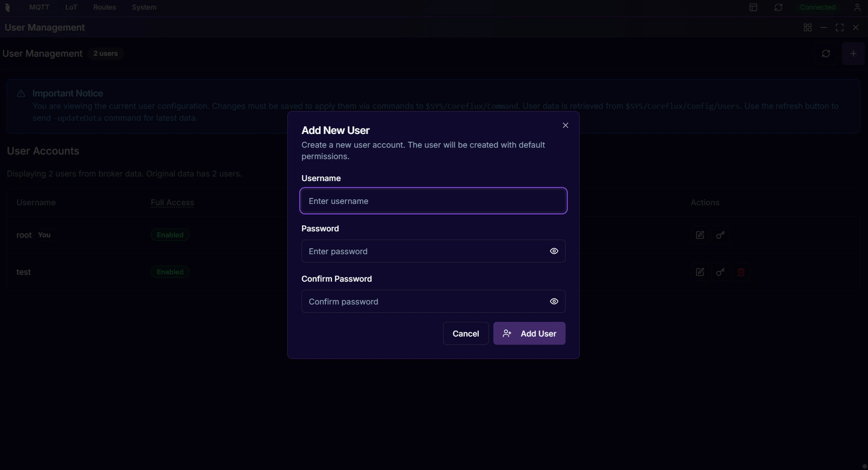The image size is (868, 470).
Task: Show the entered password
Action: pyautogui.click(x=553, y=251)
